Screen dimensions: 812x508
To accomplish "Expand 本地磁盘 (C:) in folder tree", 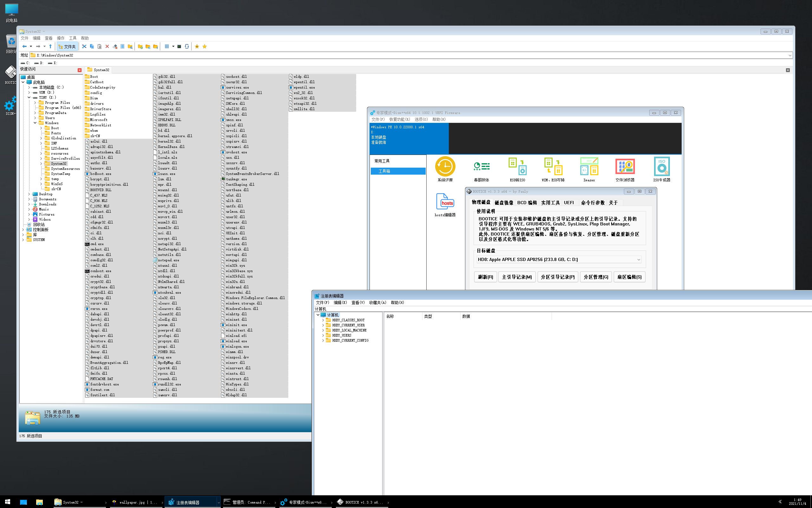I will [x=29, y=87].
